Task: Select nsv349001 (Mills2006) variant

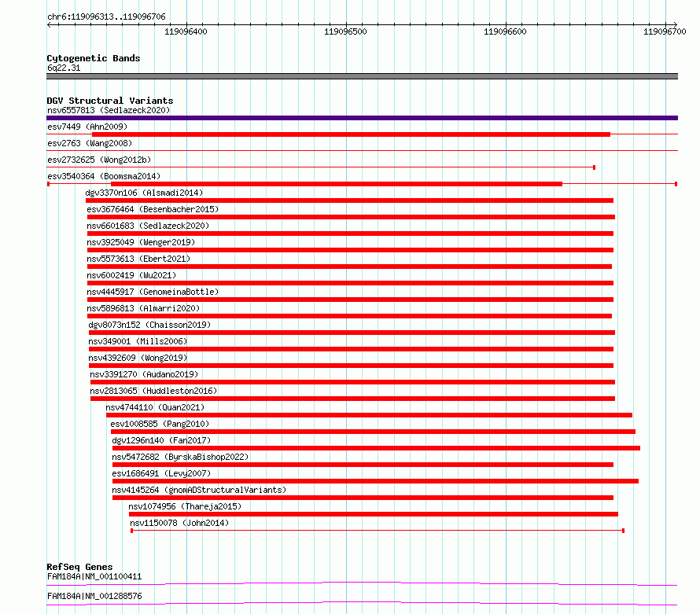Action: point(138,341)
